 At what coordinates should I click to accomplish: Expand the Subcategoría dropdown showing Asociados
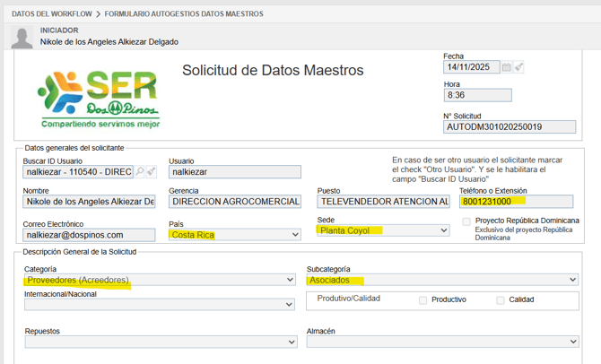click(442, 281)
